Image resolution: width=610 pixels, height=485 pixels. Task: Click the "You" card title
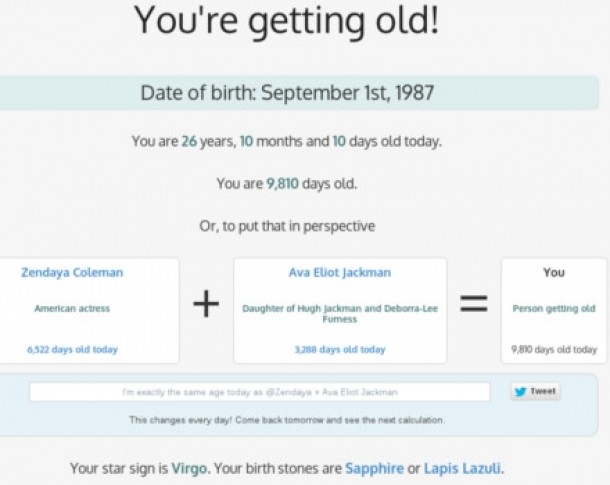tap(553, 272)
